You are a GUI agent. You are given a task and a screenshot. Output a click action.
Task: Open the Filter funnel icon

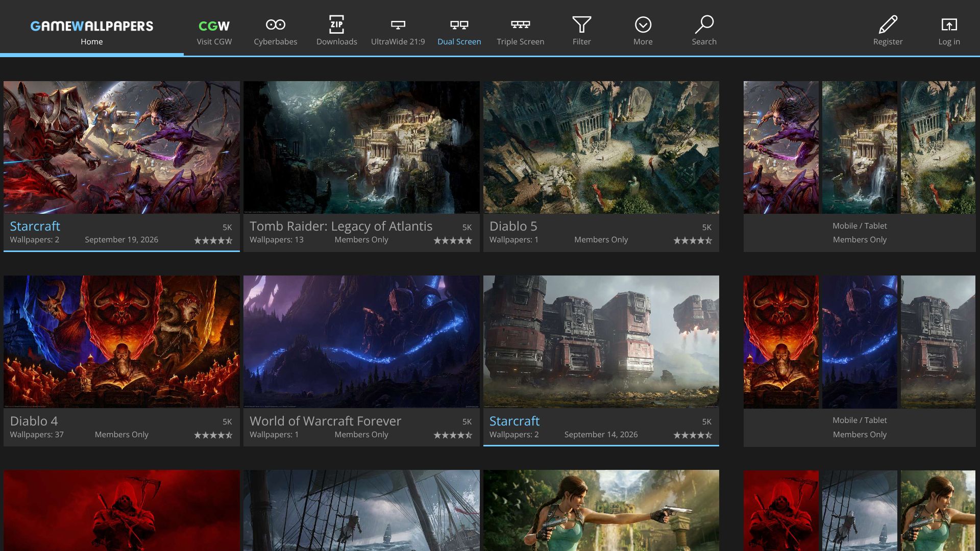pyautogui.click(x=581, y=24)
